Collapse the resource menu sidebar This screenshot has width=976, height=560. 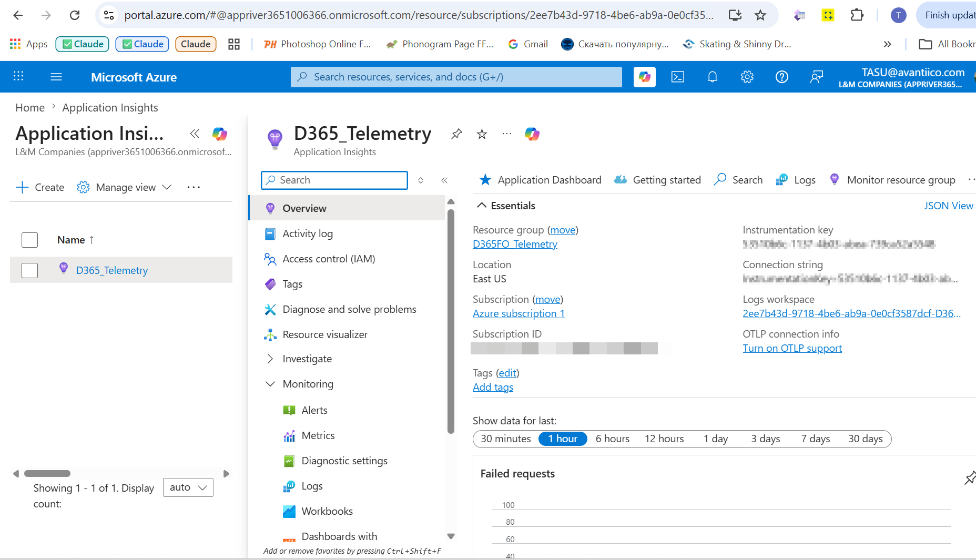[x=444, y=180]
